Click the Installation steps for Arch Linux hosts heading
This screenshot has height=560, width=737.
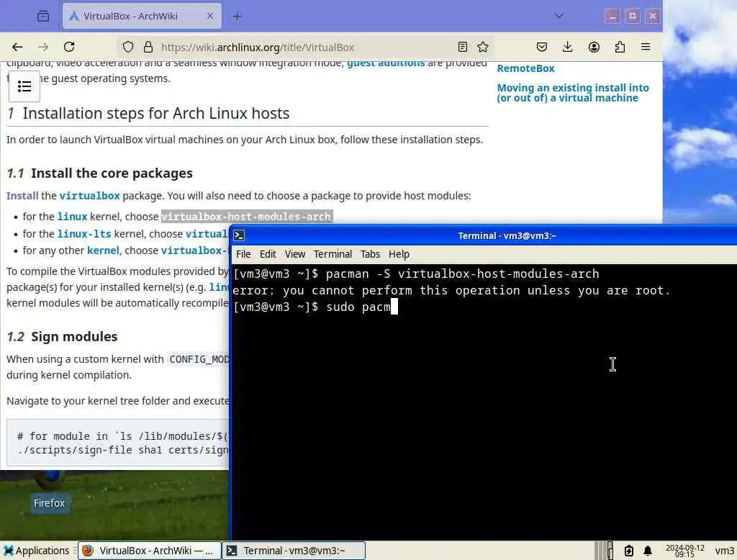(x=148, y=113)
